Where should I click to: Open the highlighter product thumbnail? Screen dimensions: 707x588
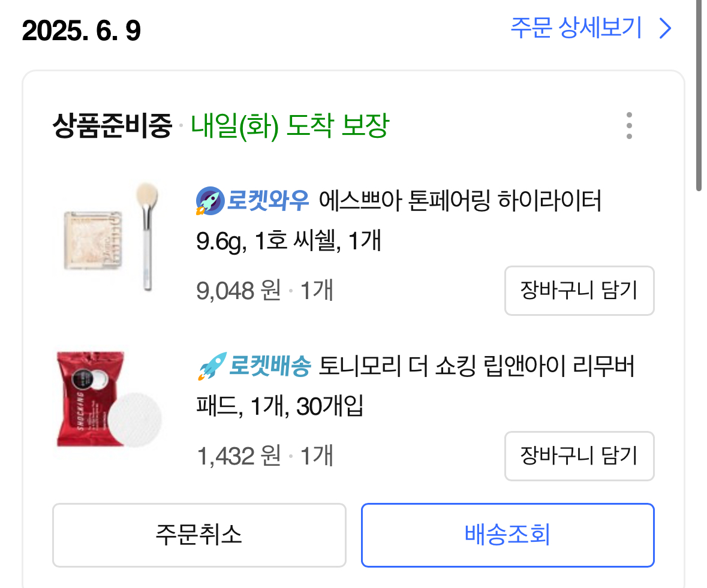tap(108, 238)
